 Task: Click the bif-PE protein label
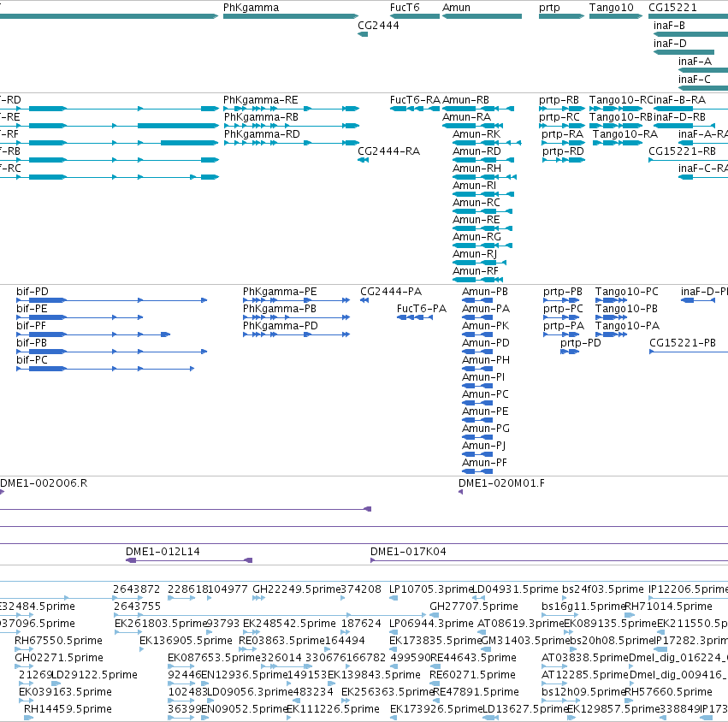[32, 309]
